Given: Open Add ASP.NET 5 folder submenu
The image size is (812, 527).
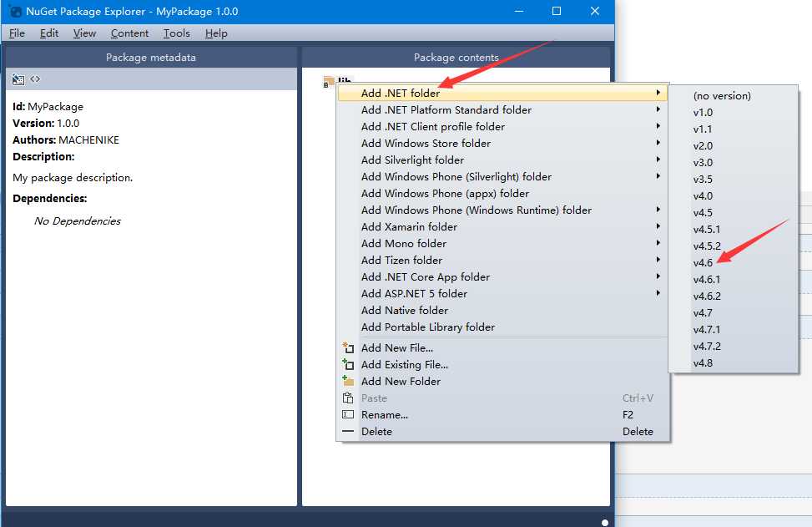Looking at the screenshot, I should pos(502,293).
